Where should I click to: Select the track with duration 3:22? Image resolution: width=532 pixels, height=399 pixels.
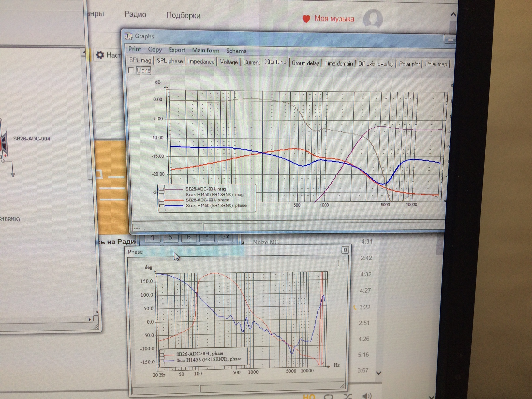365,307
